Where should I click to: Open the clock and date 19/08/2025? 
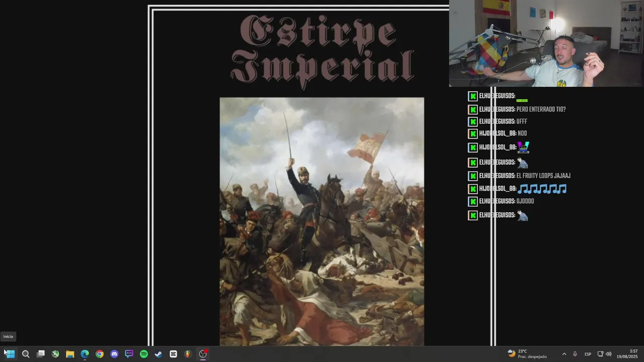pos(627,354)
